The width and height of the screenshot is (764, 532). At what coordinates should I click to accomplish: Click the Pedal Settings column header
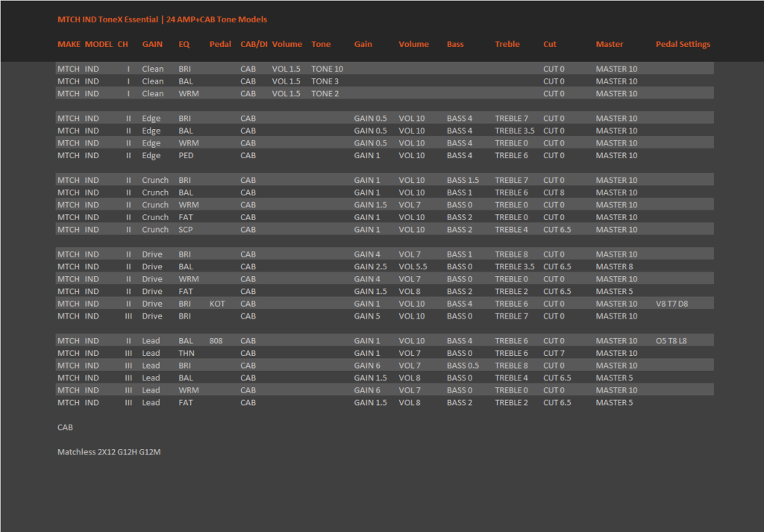pyautogui.click(x=683, y=44)
